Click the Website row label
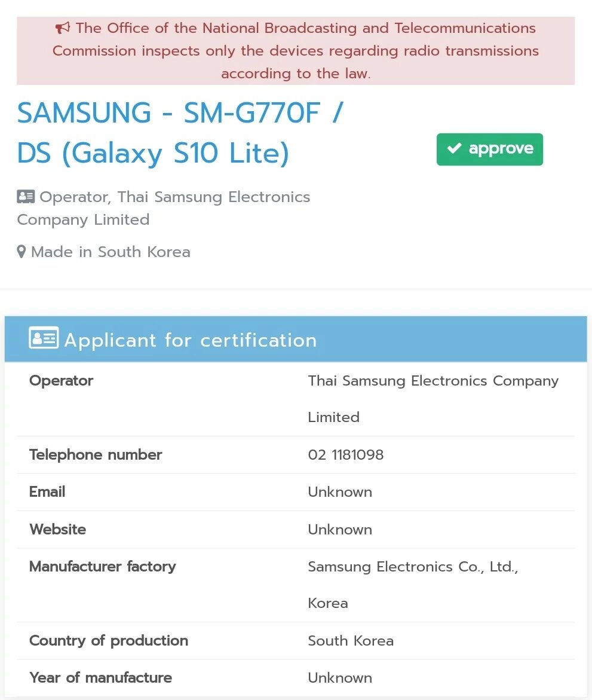 [57, 530]
